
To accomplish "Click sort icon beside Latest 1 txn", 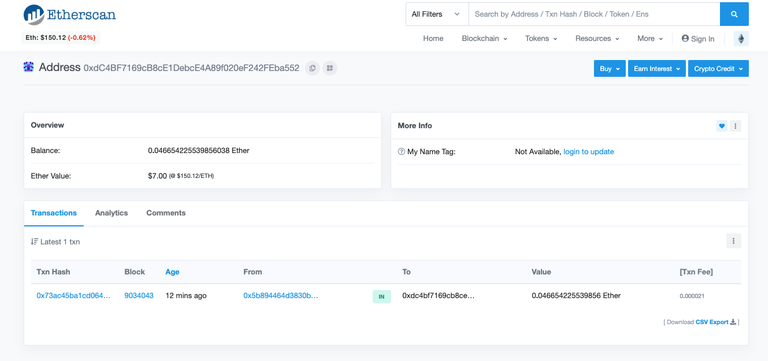I will (34, 241).
